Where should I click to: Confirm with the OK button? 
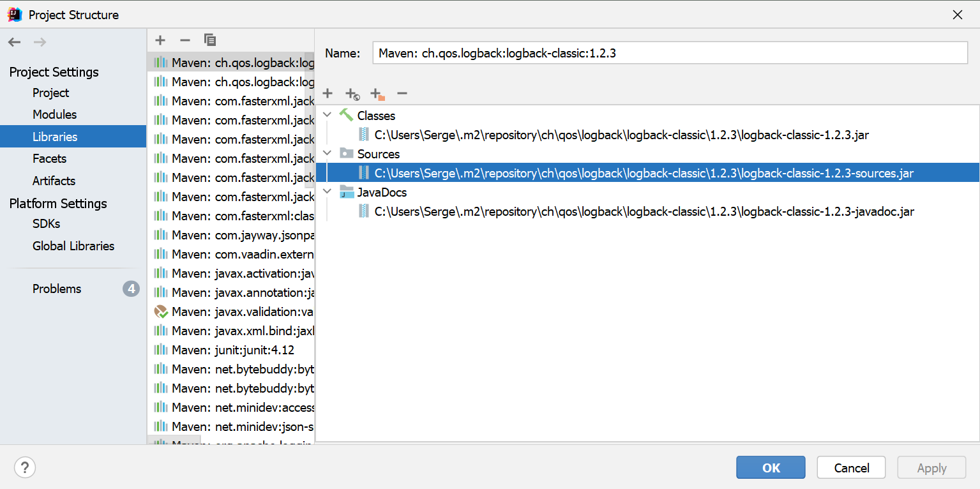[771, 467]
